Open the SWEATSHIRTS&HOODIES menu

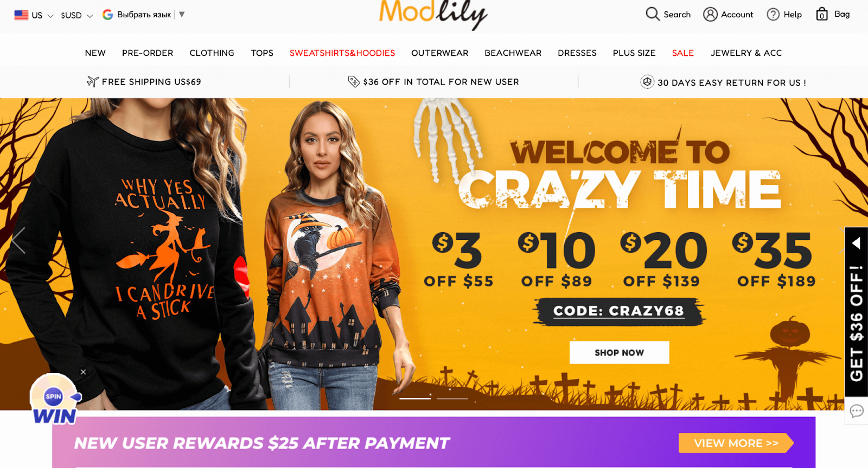[342, 53]
